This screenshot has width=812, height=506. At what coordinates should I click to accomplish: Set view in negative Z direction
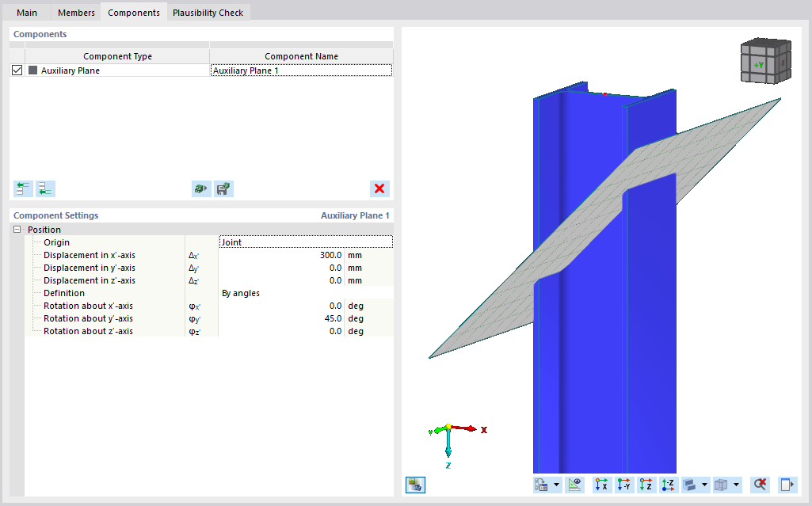click(x=669, y=485)
